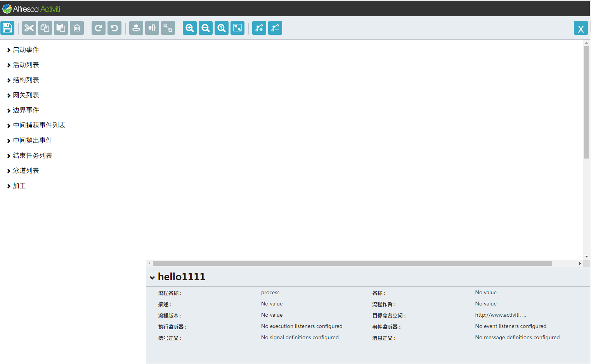The height and width of the screenshot is (364, 591).
Task: Click the Redo arrow icon
Action: (x=98, y=28)
